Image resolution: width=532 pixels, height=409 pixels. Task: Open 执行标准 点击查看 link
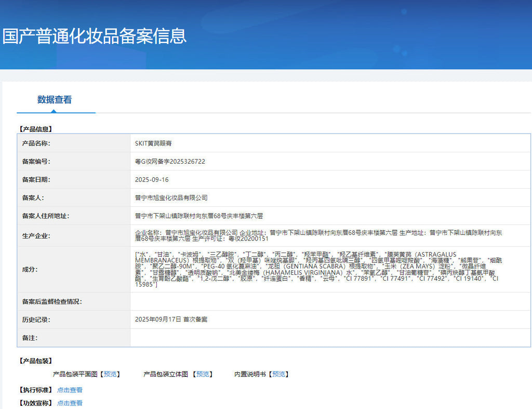pos(70,390)
